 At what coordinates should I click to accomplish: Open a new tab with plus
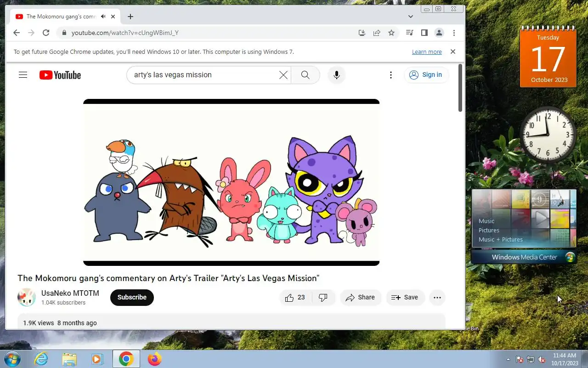point(130,17)
